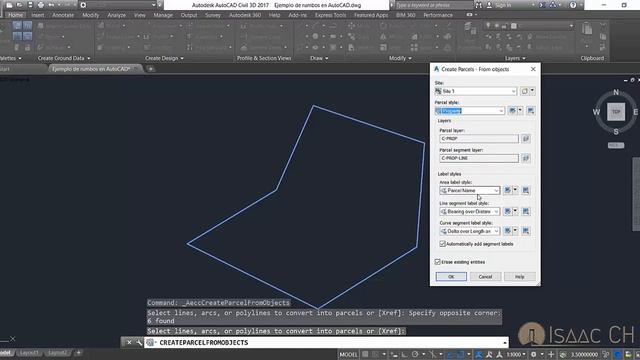Screen dimensions: 640x360
Task: Click the command line input
Action: tap(327, 342)
